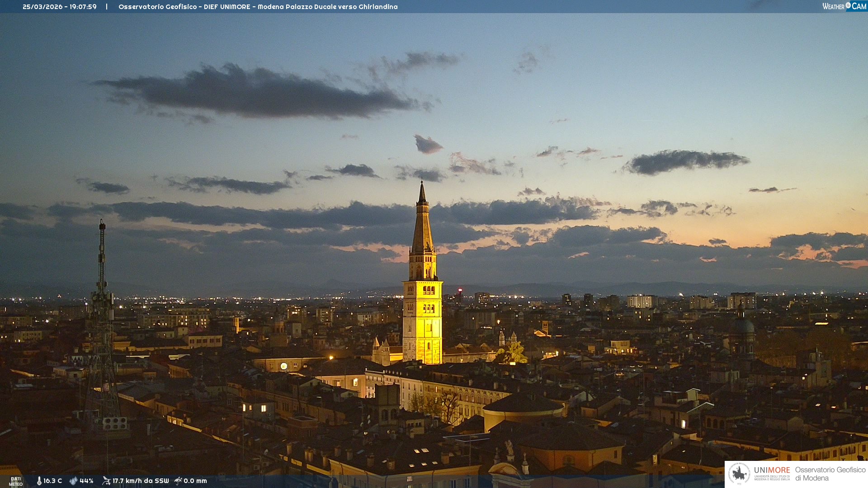Image resolution: width=868 pixels, height=488 pixels.
Task: Click the illuminated clock face on building
Action: [x=283, y=366]
